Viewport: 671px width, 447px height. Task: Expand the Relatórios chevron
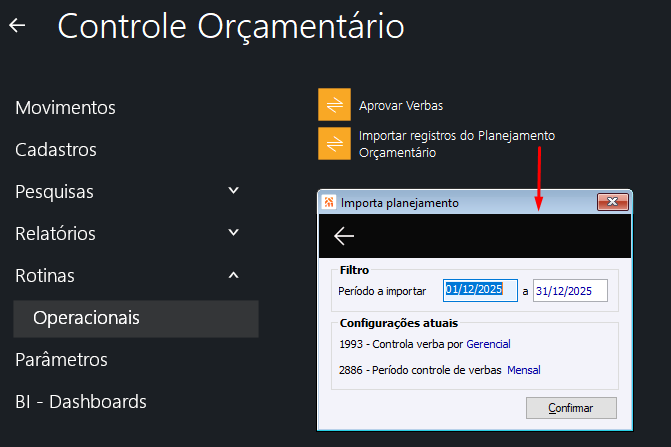tap(233, 232)
